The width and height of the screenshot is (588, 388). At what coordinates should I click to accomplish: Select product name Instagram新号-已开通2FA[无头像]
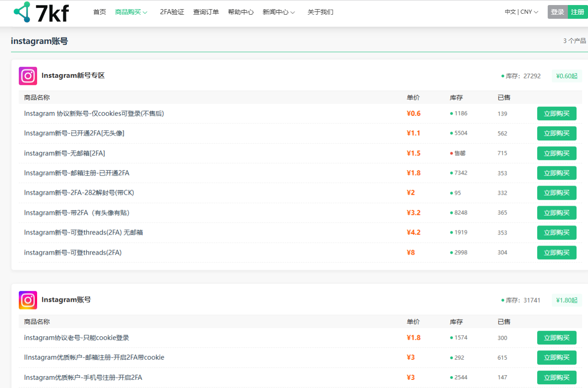point(74,133)
